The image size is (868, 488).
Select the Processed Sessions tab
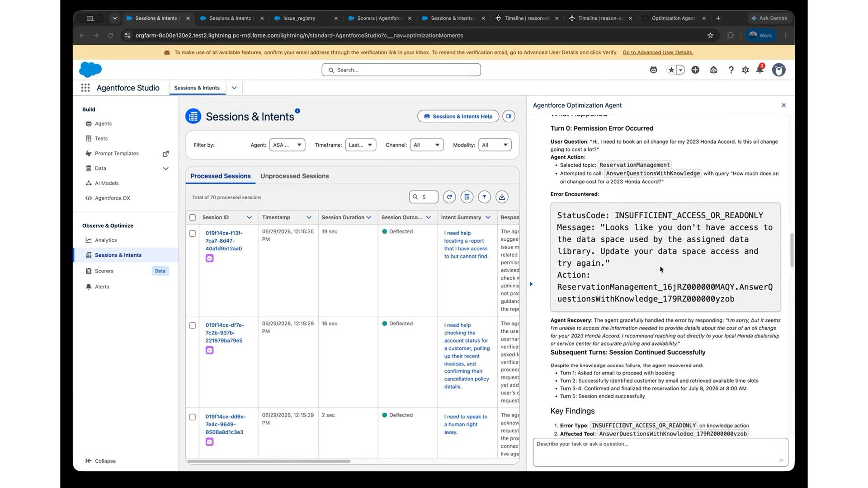point(221,176)
